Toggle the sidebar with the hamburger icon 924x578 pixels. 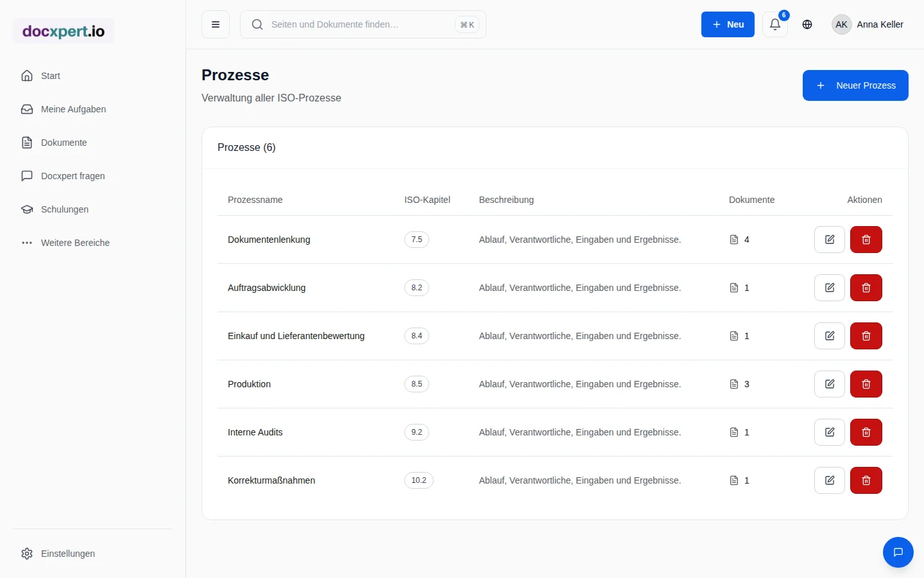[216, 24]
